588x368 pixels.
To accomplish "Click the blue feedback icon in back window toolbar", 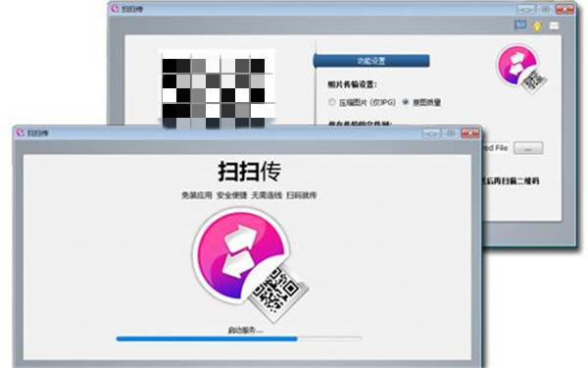I will click(520, 26).
